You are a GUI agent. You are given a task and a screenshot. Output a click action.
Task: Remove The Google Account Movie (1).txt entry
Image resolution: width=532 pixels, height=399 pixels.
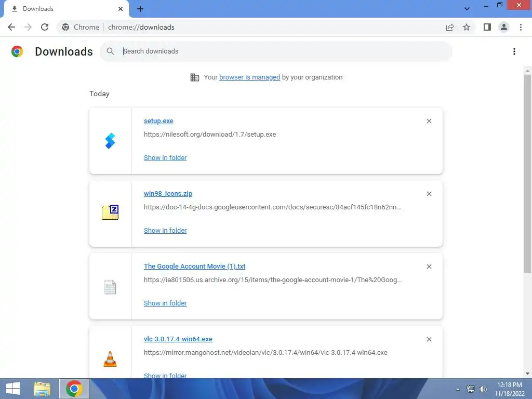click(x=429, y=267)
